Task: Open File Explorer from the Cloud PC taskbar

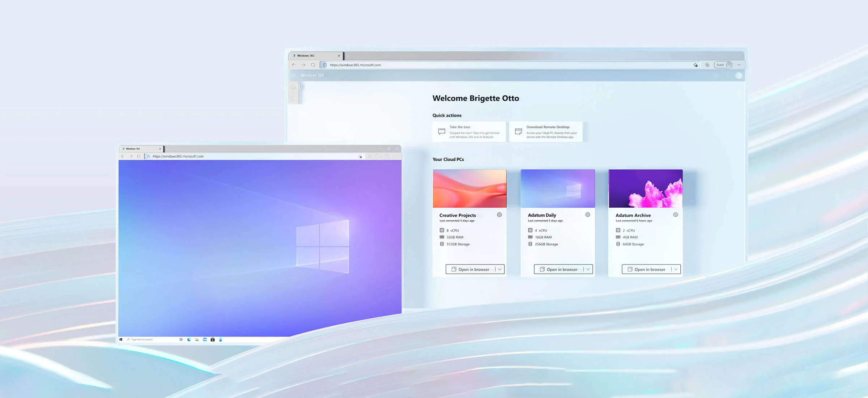Action: 197,339
